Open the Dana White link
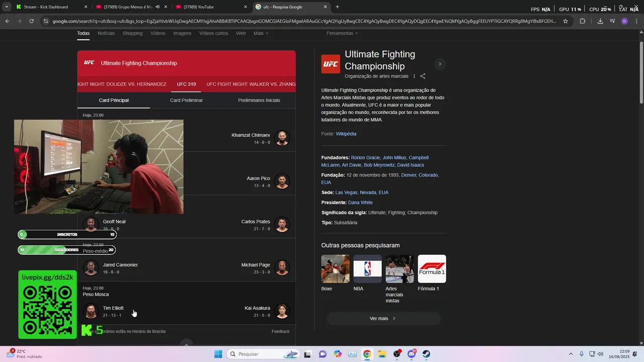This screenshot has width=644, height=362. click(360, 203)
